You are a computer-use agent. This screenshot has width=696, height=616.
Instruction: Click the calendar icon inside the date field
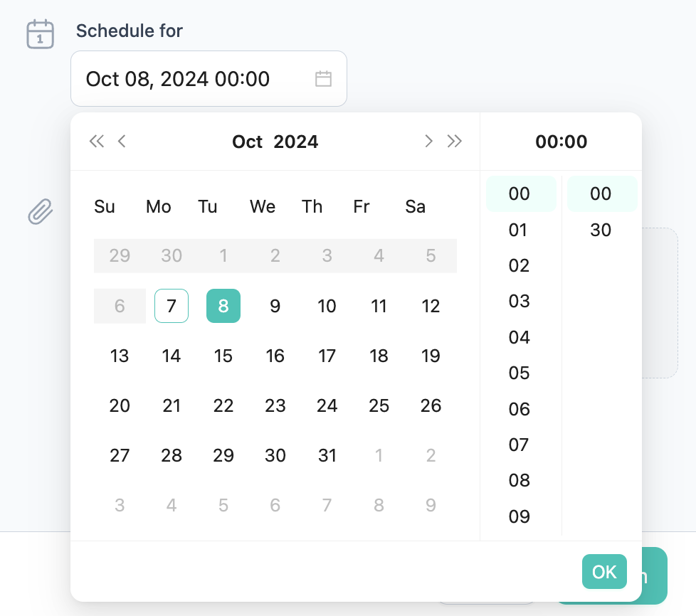pyautogui.click(x=324, y=79)
